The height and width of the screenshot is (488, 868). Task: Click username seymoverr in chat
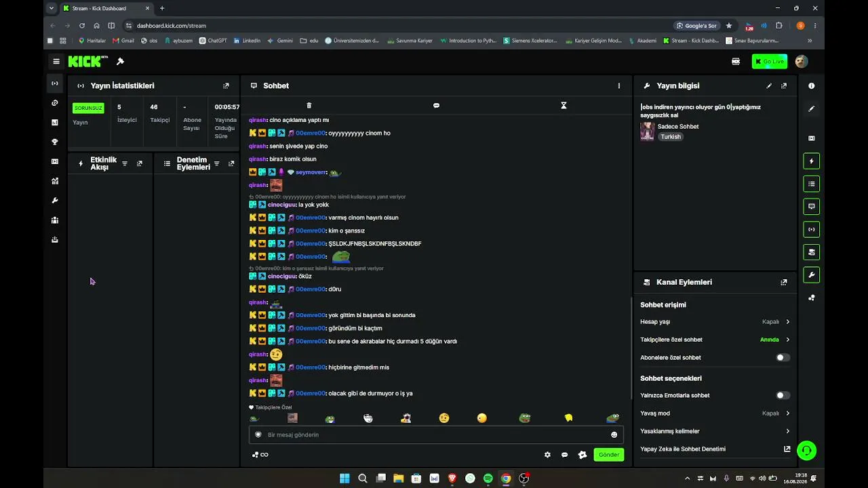click(x=311, y=173)
